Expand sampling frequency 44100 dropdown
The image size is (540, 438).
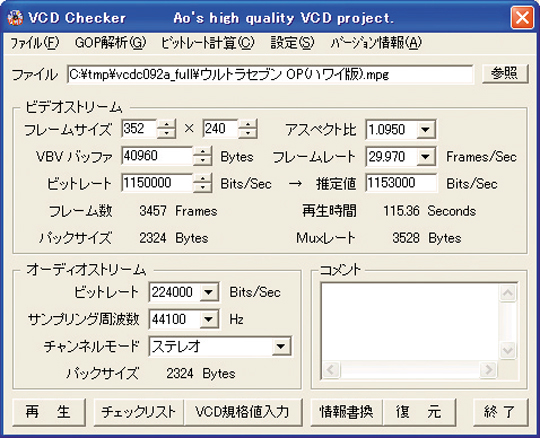208,319
